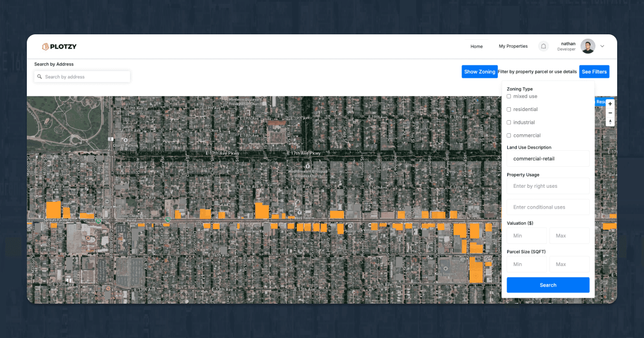Focus the Search by address field
644x338 pixels.
pos(82,77)
